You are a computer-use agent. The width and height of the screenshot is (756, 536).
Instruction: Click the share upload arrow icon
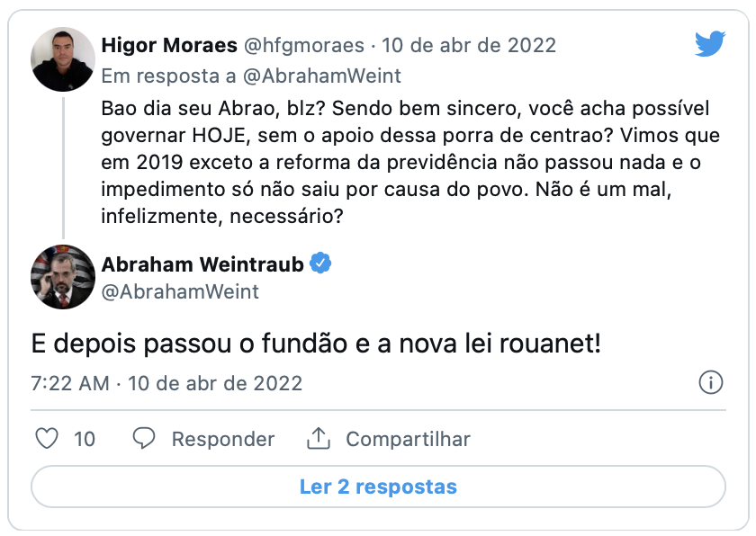point(319,439)
